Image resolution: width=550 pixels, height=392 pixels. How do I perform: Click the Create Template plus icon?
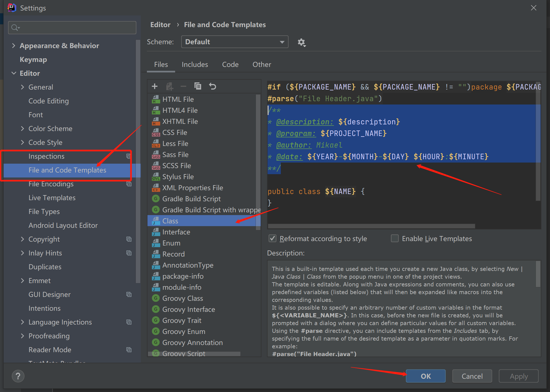[x=155, y=87]
